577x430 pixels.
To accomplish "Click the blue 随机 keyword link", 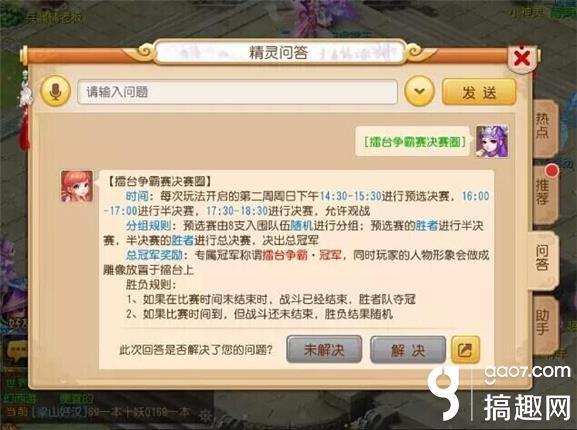I will coord(301,225).
